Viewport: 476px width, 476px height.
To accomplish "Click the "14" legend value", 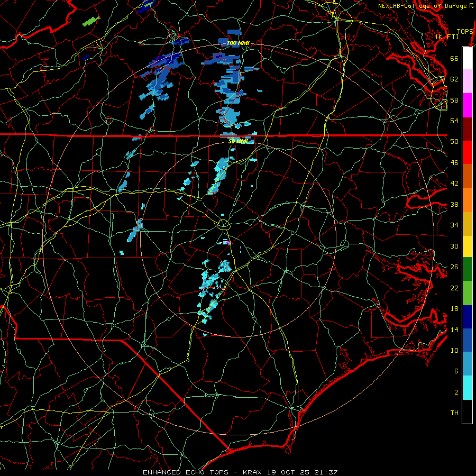I will [x=454, y=329].
